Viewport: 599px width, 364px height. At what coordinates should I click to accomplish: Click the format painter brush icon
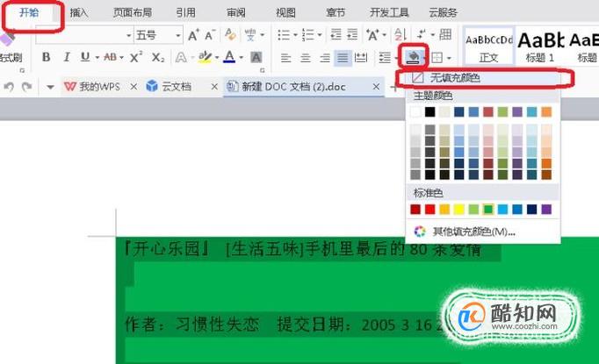click(x=7, y=39)
